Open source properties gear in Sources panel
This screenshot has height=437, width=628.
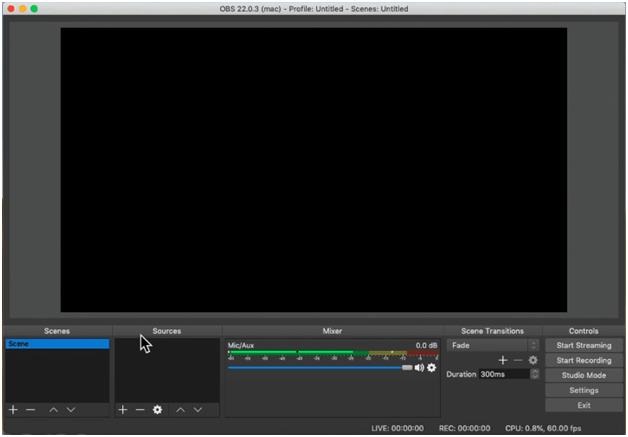point(157,410)
